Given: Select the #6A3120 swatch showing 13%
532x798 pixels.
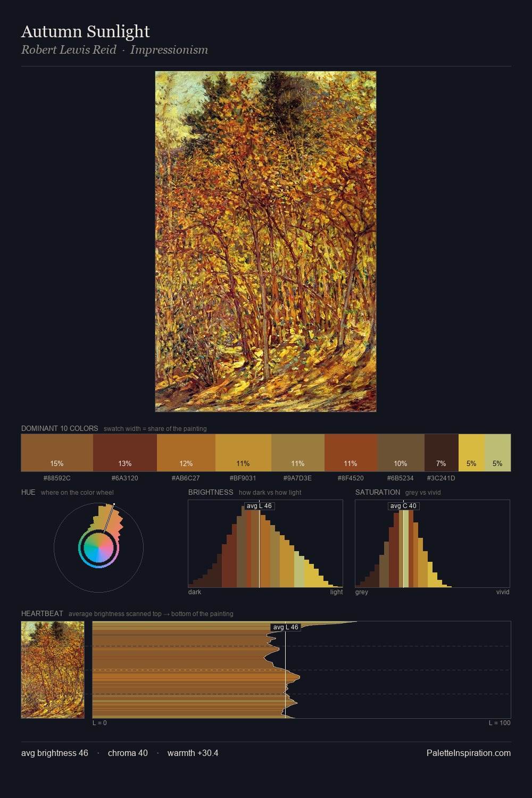Looking at the screenshot, I should tap(125, 453).
